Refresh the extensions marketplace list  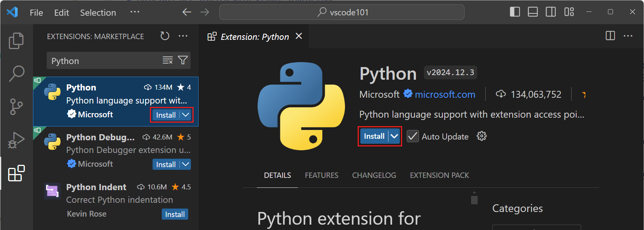coord(165,36)
